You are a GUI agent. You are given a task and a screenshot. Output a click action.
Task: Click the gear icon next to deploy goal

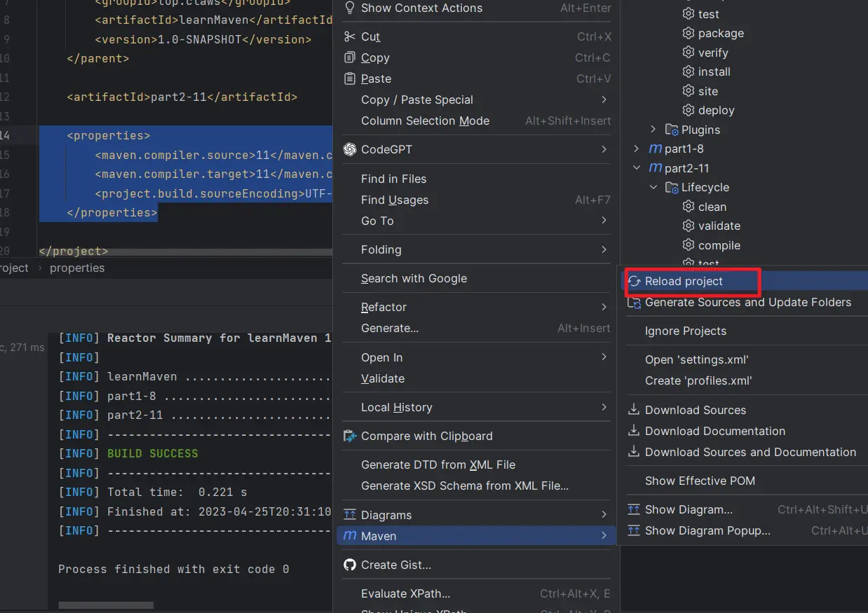tap(689, 110)
